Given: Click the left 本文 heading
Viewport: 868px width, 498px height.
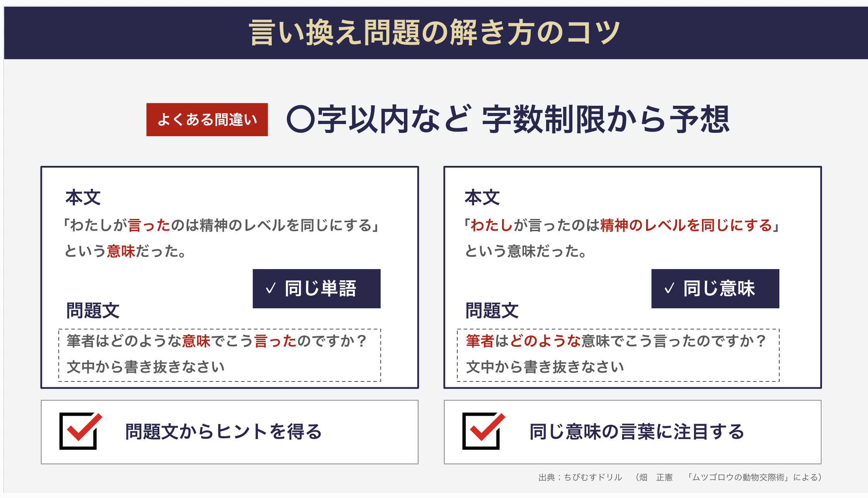Looking at the screenshot, I should 83,198.
